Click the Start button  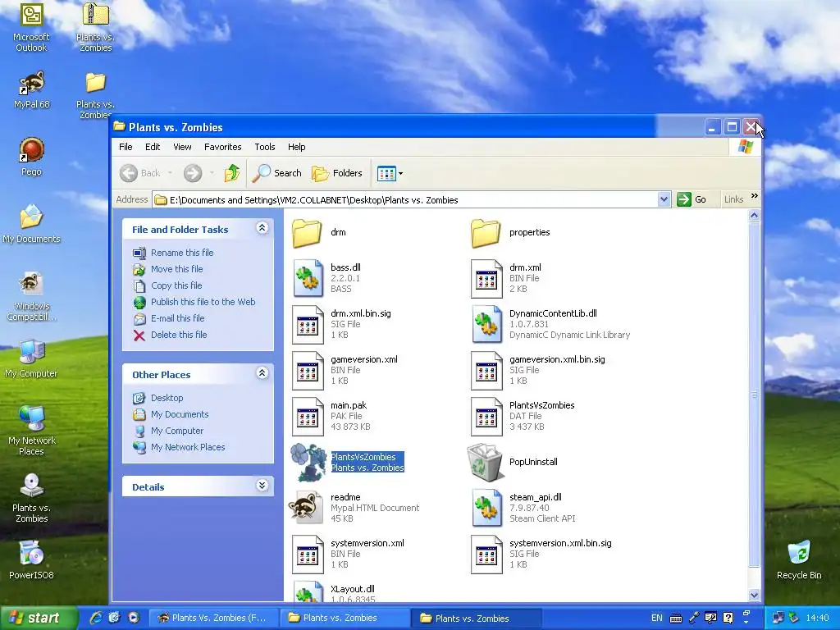[x=38, y=618]
